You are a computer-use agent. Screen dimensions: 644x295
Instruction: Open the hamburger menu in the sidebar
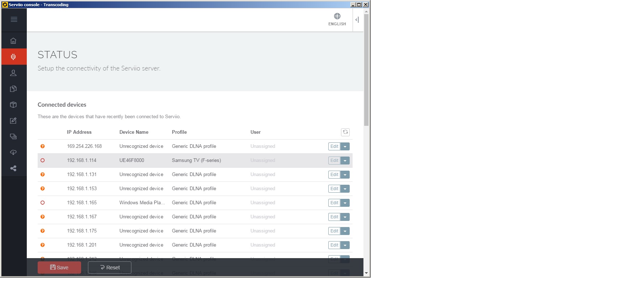(x=14, y=20)
